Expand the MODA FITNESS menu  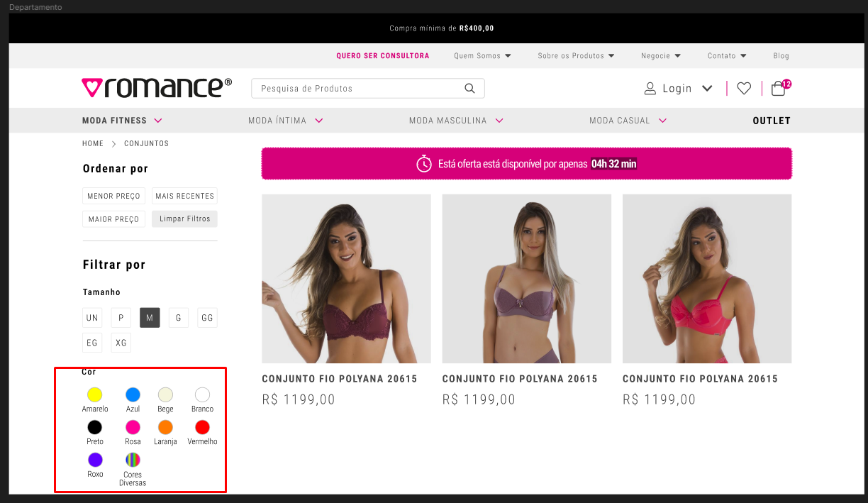(x=122, y=121)
